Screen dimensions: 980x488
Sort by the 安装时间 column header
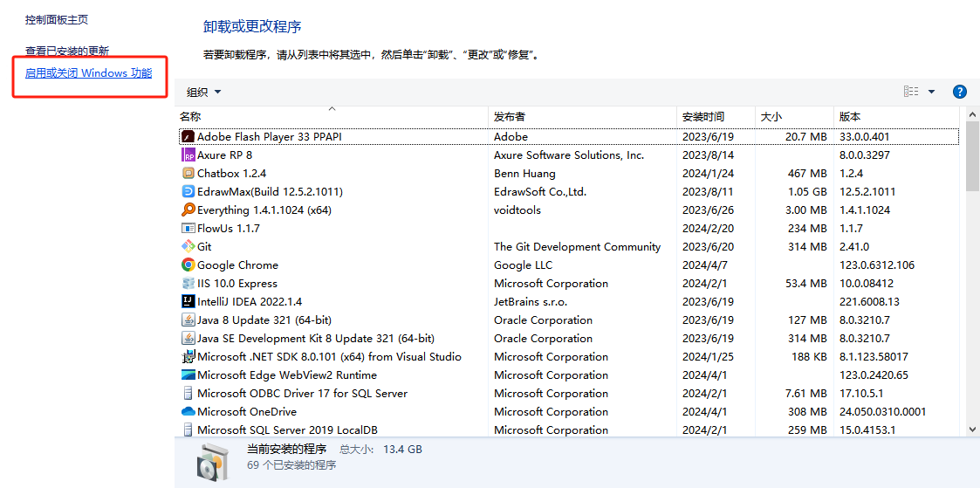716,116
